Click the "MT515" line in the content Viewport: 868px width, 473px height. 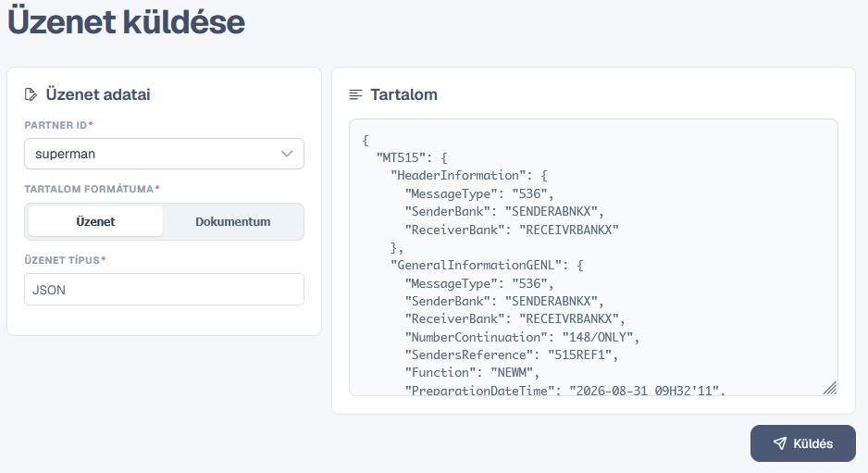coord(411,158)
